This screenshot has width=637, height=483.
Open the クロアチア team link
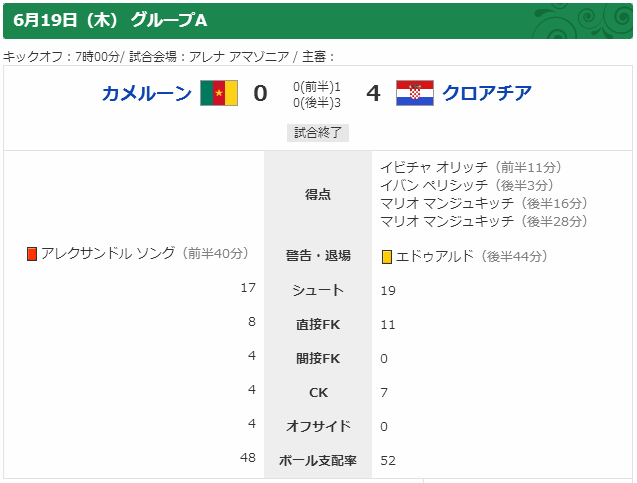click(x=487, y=93)
